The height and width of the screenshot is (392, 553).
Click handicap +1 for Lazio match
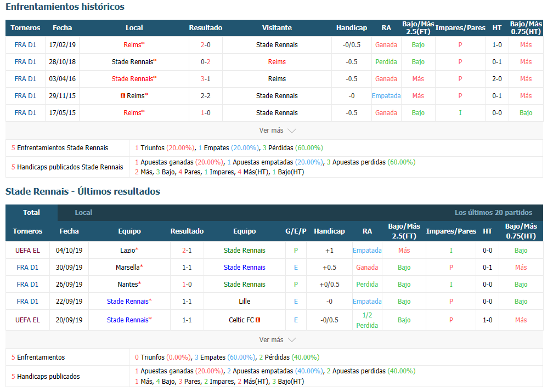tap(329, 251)
